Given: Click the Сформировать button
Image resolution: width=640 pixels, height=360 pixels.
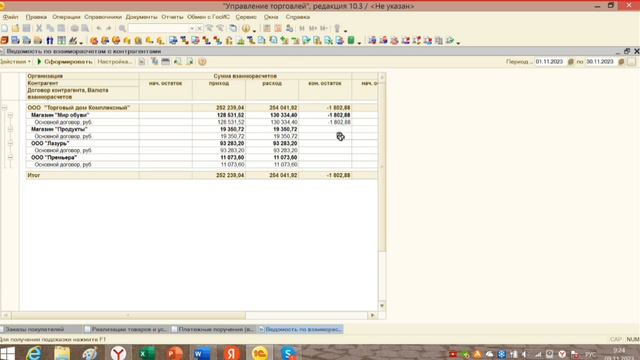Looking at the screenshot, I should [64, 62].
